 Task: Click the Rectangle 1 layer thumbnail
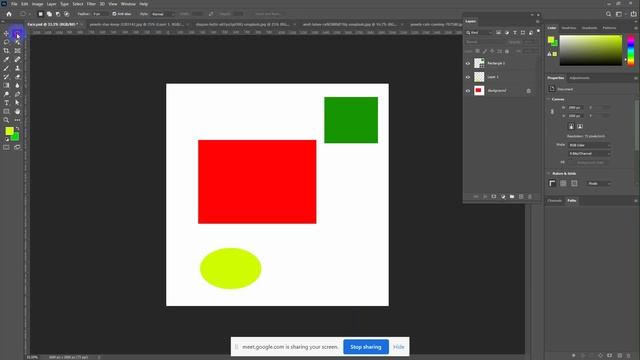(x=479, y=63)
